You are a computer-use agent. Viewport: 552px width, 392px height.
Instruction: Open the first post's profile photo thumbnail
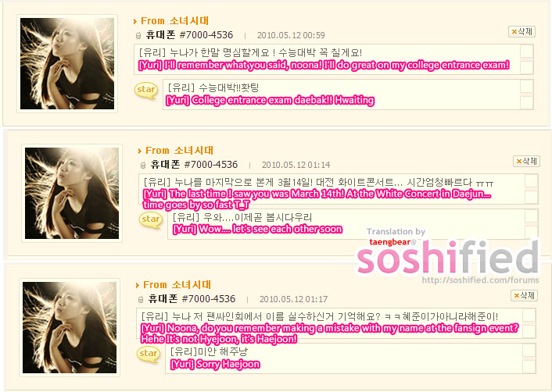coord(67,63)
